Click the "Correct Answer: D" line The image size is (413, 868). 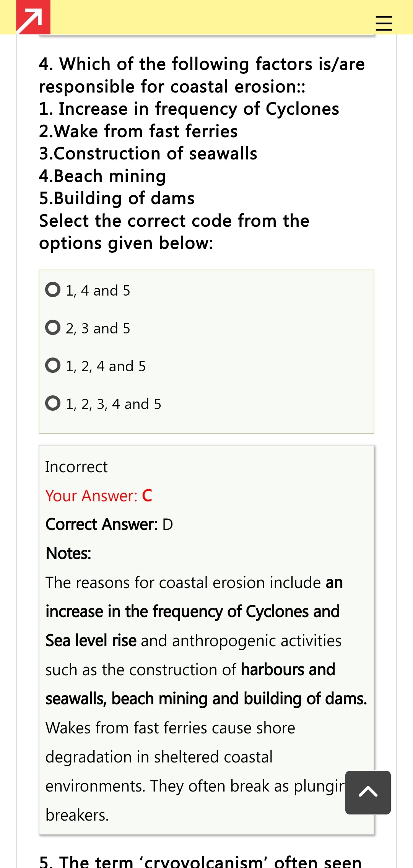[x=109, y=525]
